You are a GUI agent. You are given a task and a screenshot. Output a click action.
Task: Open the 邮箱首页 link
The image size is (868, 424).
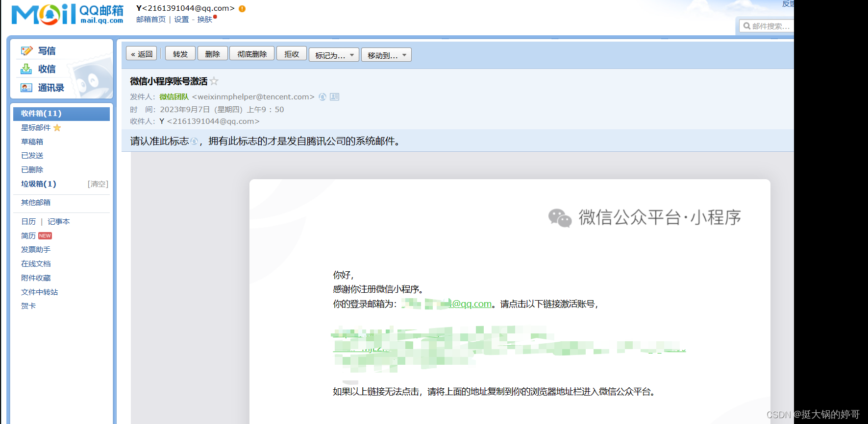(151, 20)
